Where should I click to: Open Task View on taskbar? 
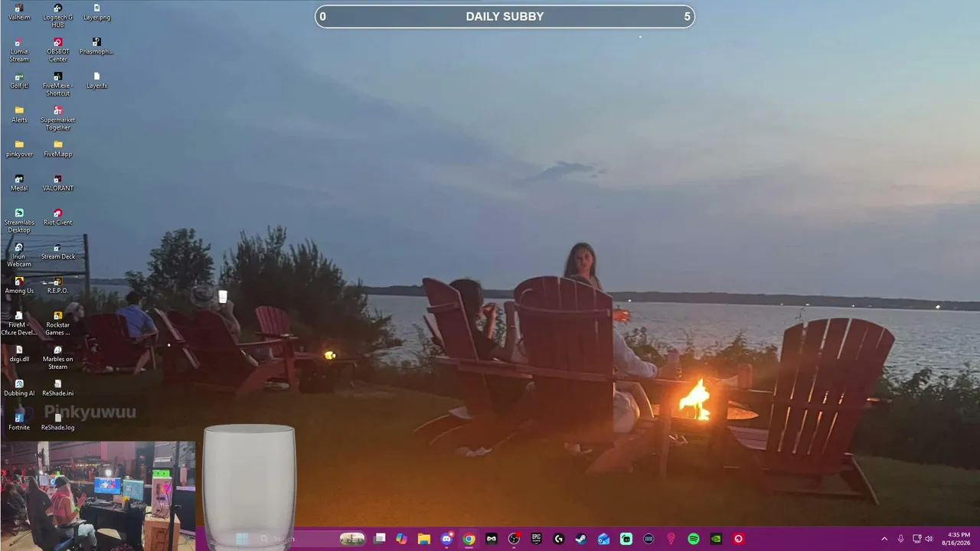pos(380,539)
